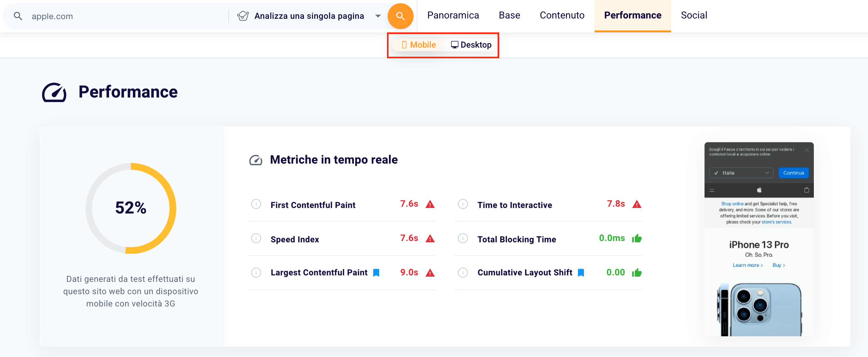Click the 'iPhone 13 Pro' title in preview
The height and width of the screenshot is (357, 868).
point(759,245)
